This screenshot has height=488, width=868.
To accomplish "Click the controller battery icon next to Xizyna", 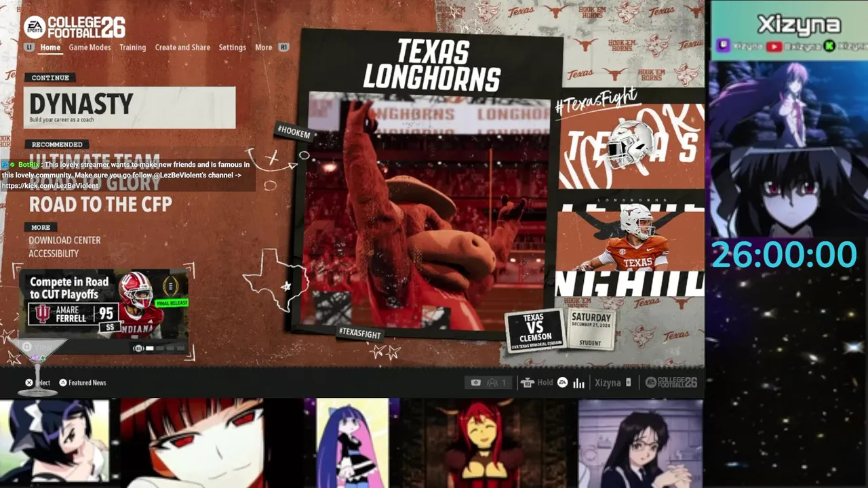I will [x=629, y=382].
